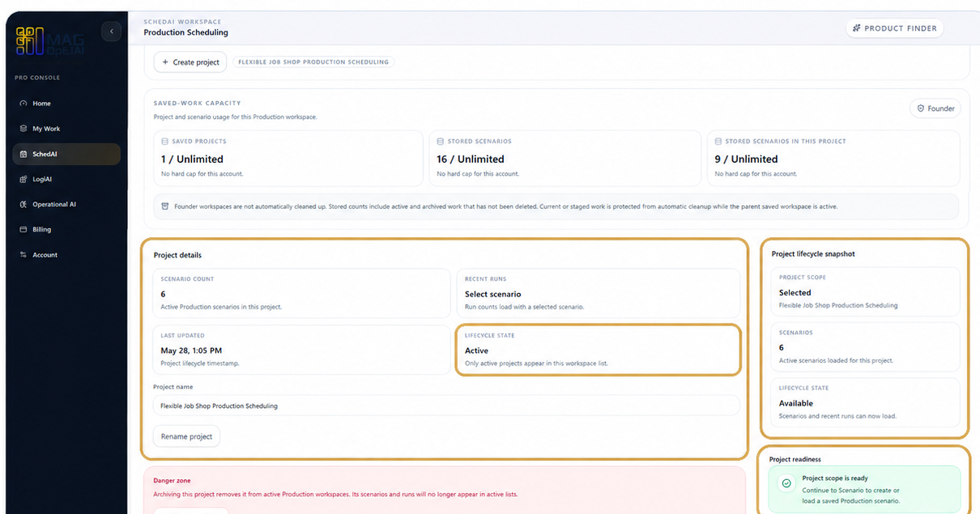This screenshot has height=514, width=980.
Task: Click the "Active" lifecycle state value
Action: (476, 350)
